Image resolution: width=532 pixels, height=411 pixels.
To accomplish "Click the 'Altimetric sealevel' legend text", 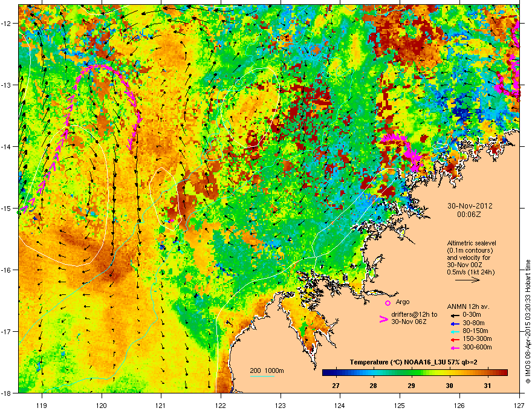I will [x=472, y=243].
